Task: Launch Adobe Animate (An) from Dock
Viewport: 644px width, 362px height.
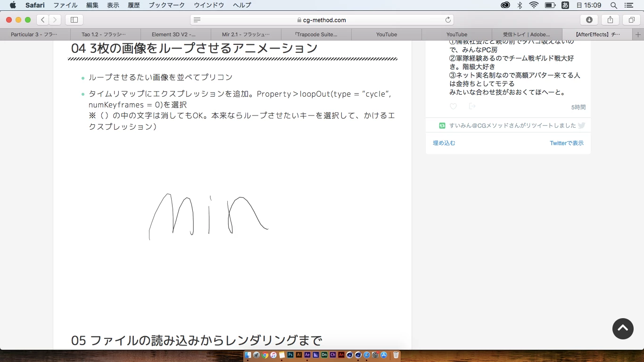Action: pyautogui.click(x=341, y=355)
